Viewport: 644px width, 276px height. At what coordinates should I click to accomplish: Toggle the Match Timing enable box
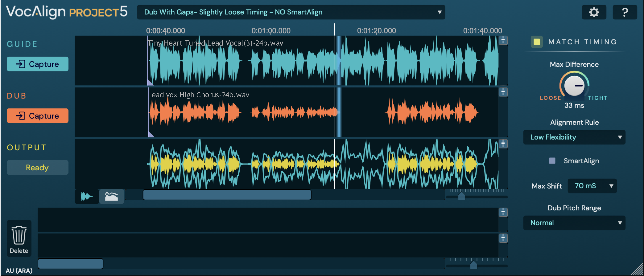coord(537,42)
